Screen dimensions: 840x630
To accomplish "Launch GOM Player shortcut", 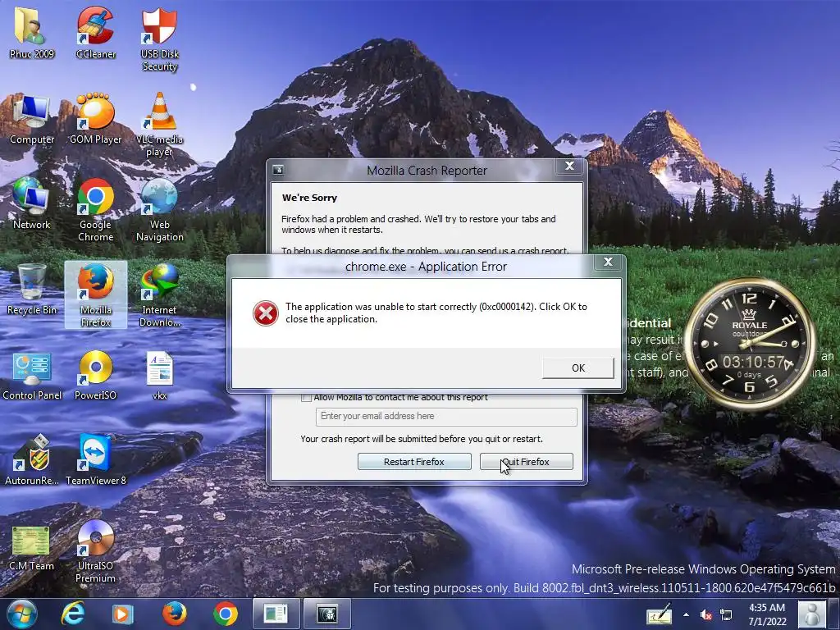I will 95,119.
